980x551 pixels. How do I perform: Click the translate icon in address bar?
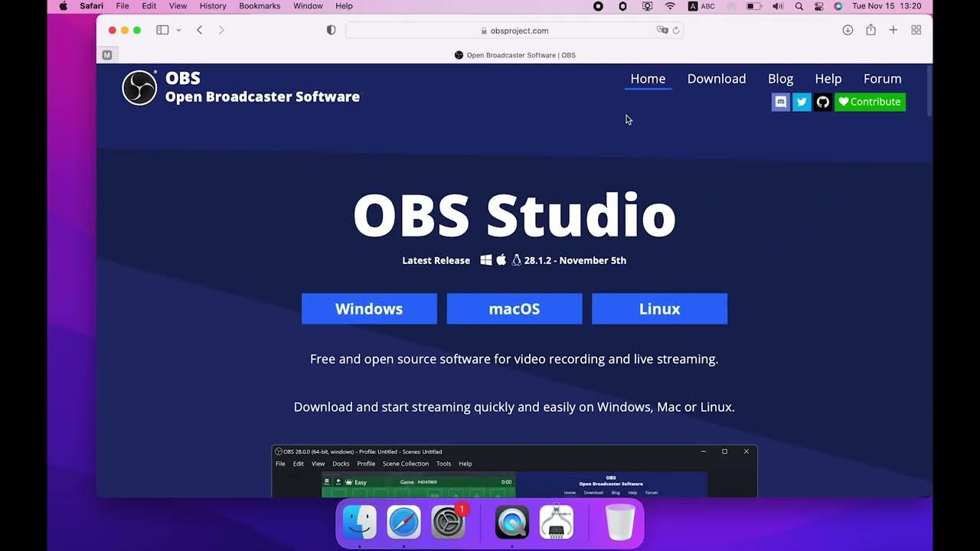[x=662, y=31]
